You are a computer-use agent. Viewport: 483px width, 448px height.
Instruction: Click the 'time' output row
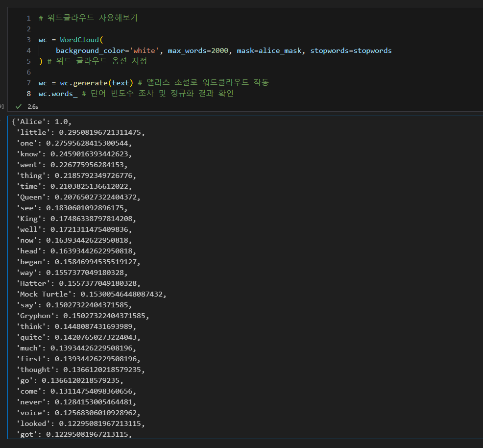(x=74, y=186)
